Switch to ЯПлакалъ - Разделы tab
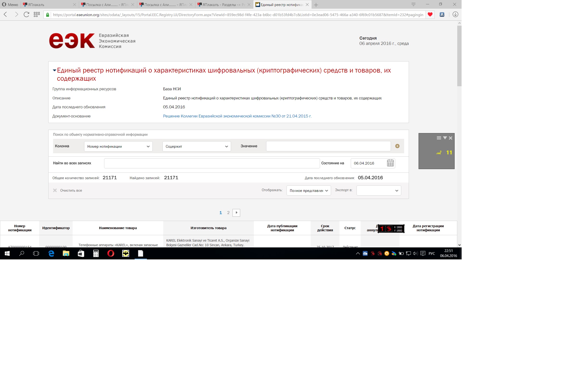Image resolution: width=564 pixels, height=392 pixels. [224, 5]
